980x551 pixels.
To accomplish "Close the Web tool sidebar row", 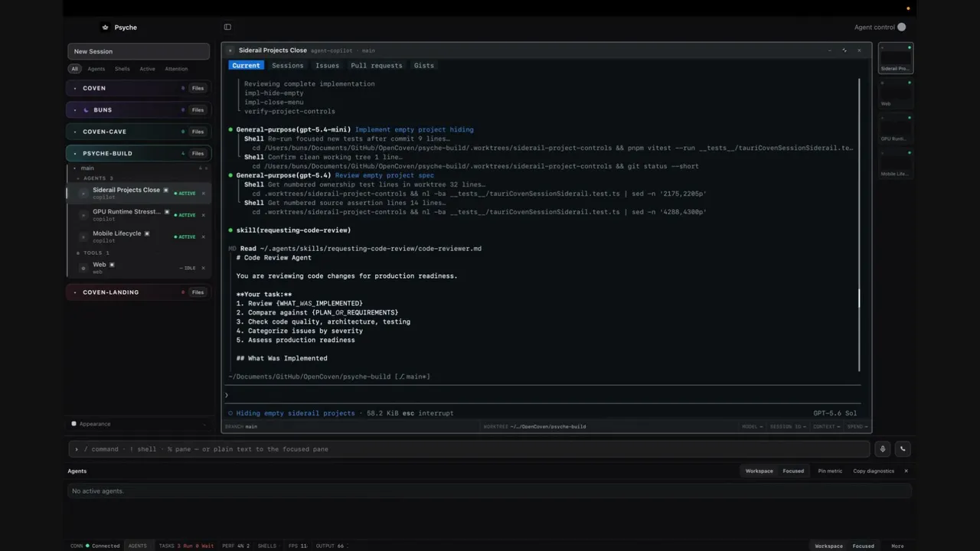I will coord(204,268).
